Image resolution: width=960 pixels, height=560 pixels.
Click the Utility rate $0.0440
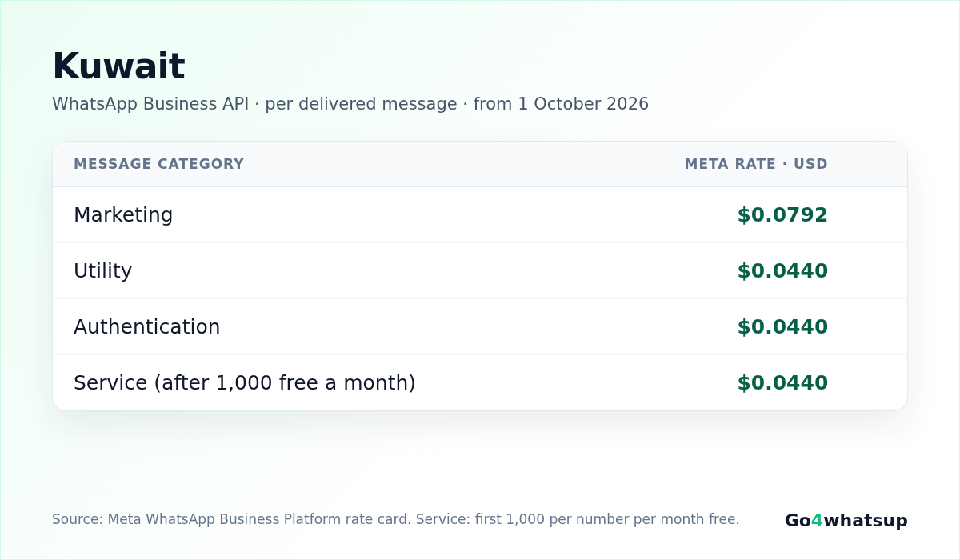[782, 271]
